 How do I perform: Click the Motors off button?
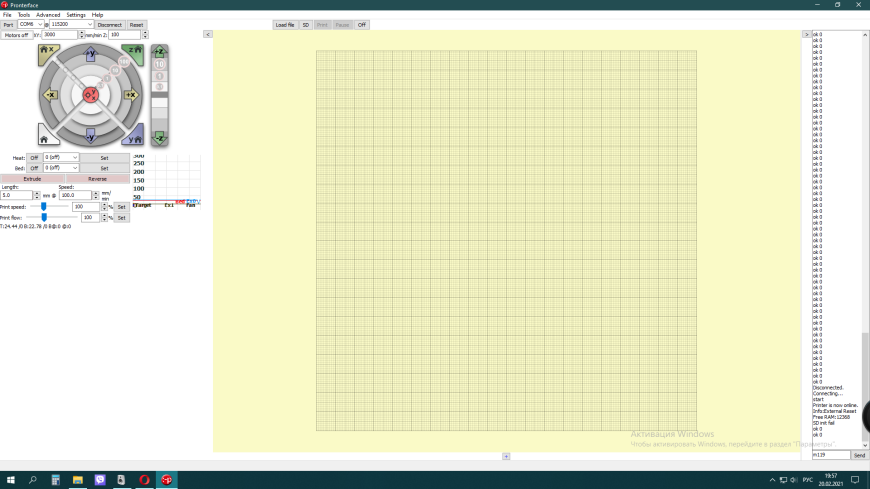click(17, 35)
